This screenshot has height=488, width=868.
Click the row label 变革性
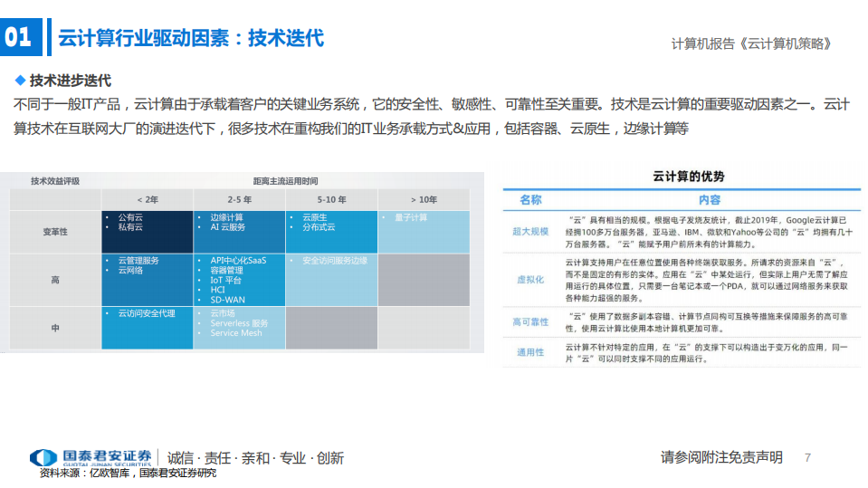(x=55, y=232)
